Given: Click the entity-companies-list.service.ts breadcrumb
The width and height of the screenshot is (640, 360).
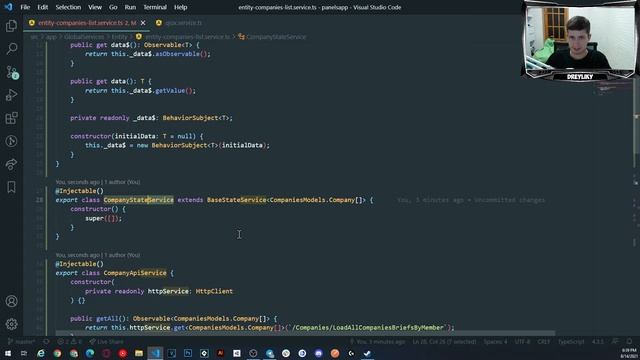Looking at the screenshot, I should click(184, 37).
